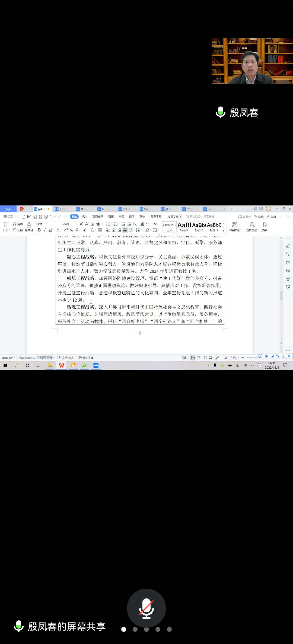Viewport: 293px width, 644px height.
Task: Click the clear formatting eraser icon
Action: 93,224
